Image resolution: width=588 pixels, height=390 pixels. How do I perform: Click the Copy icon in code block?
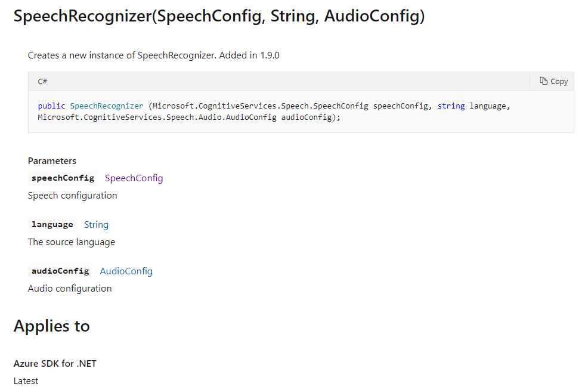(x=543, y=81)
